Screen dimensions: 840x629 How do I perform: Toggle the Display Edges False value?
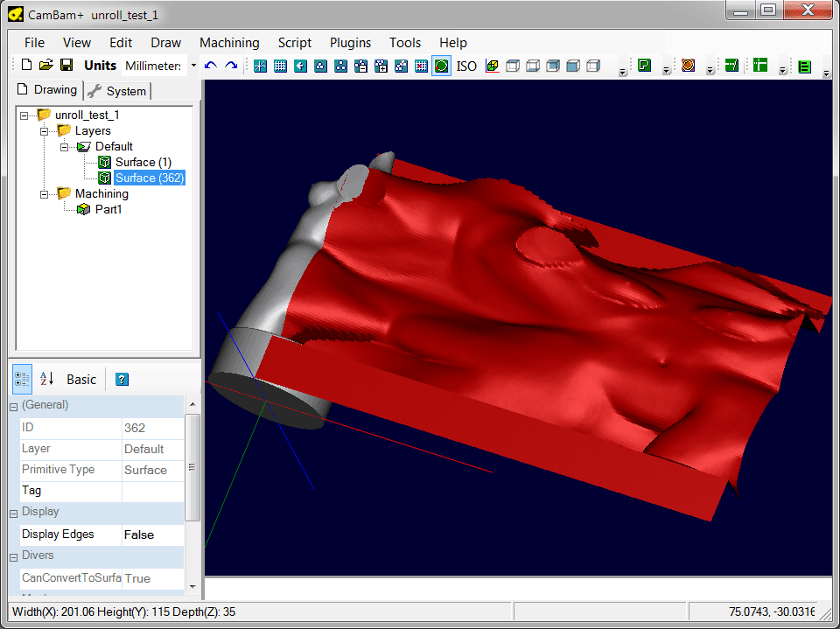pos(152,535)
